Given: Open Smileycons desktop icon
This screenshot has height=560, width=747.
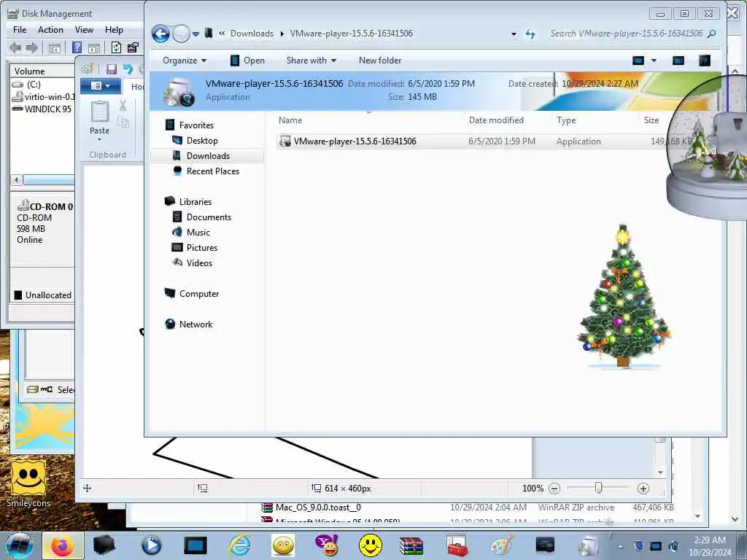Looking at the screenshot, I should click(28, 484).
